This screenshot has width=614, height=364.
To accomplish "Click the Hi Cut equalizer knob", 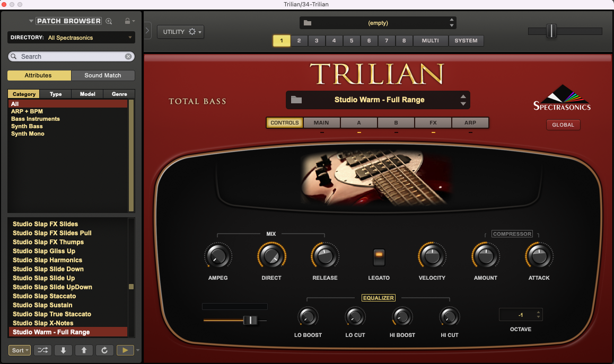I will (450, 317).
